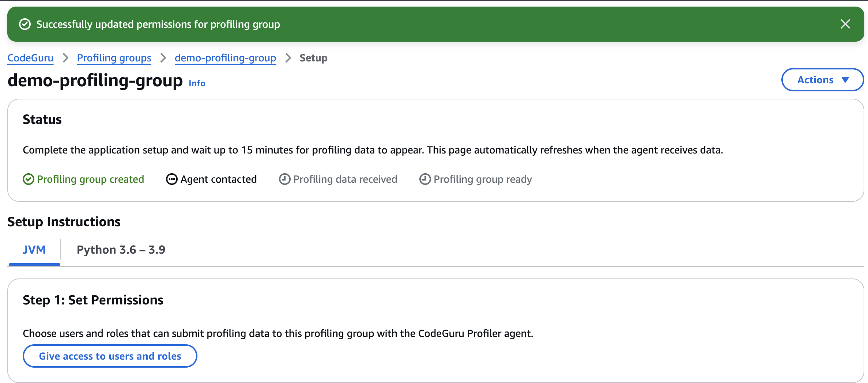Image resolution: width=868 pixels, height=383 pixels.
Task: Click the Profiling group created check icon
Action: 29,179
